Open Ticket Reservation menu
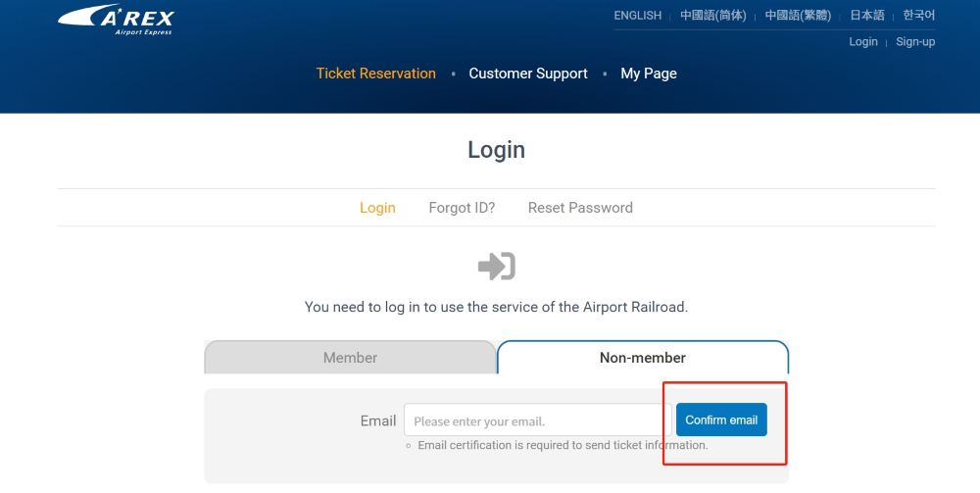 (375, 74)
